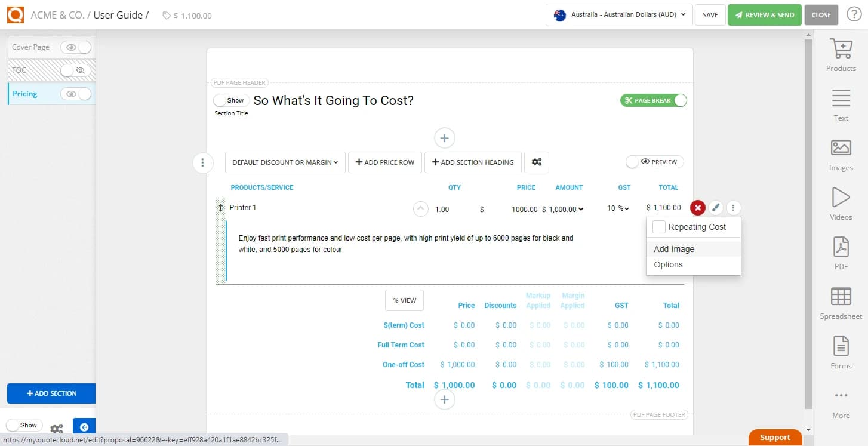This screenshot has height=446, width=868.
Task: Click the ADD PRICE ROW button
Action: 384,162
